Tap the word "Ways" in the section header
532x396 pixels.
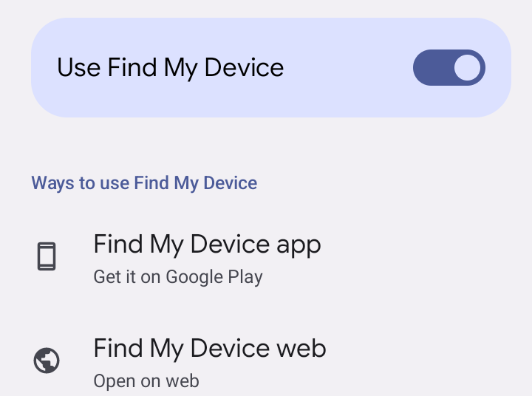click(x=53, y=183)
